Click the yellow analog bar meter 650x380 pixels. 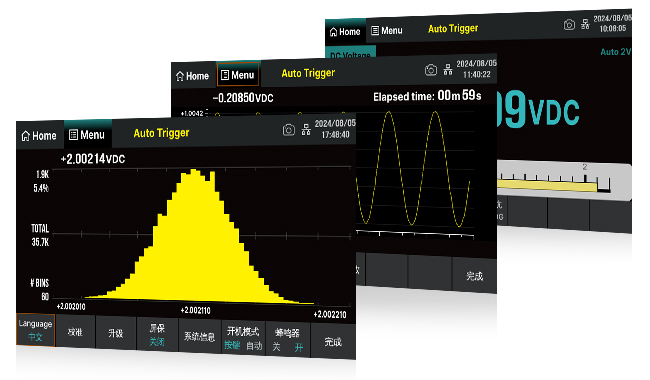(x=547, y=185)
